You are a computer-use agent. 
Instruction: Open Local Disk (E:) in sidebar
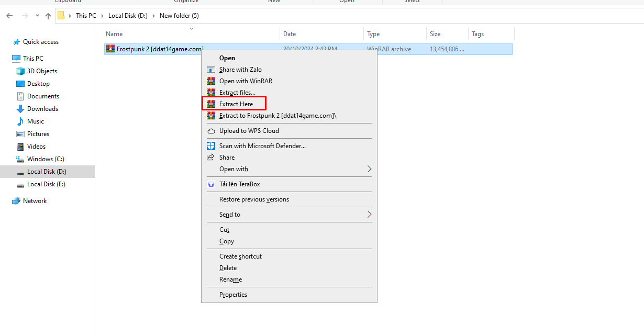[x=46, y=184]
